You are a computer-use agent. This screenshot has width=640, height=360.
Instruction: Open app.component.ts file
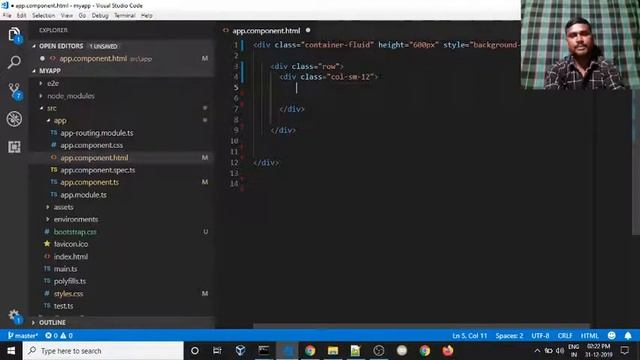89,182
